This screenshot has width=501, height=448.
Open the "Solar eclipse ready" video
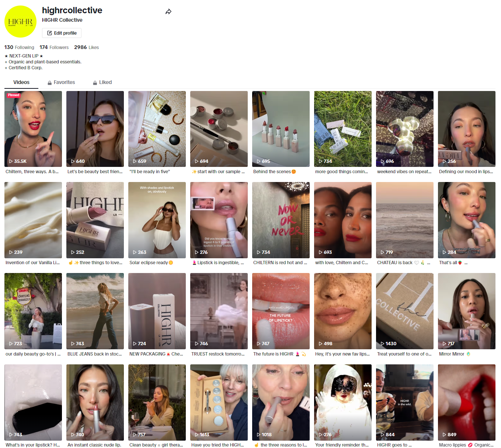point(157,220)
